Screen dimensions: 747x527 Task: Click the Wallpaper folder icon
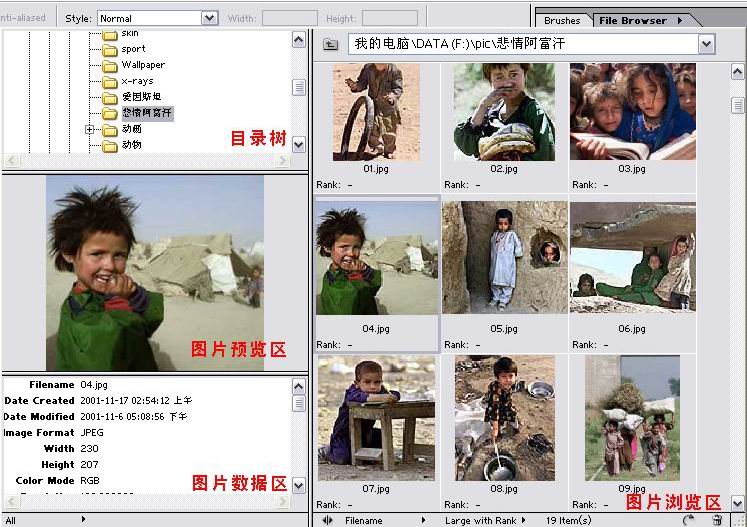(x=110, y=66)
